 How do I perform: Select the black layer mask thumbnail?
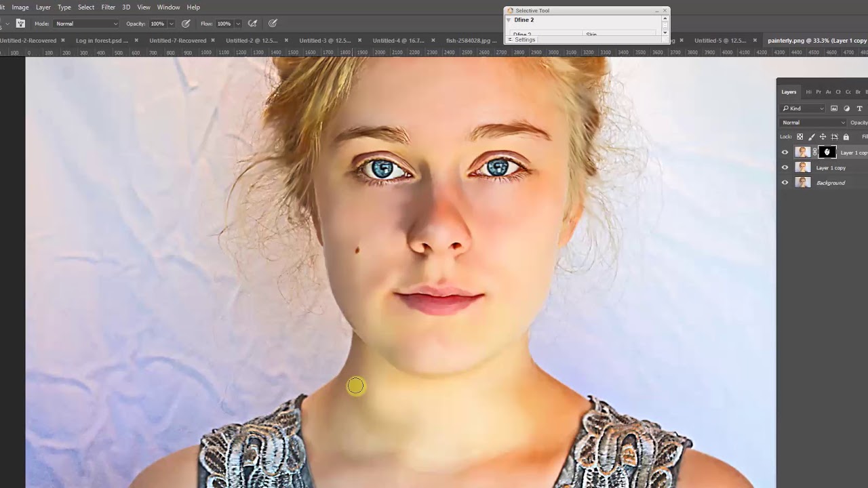(x=827, y=152)
